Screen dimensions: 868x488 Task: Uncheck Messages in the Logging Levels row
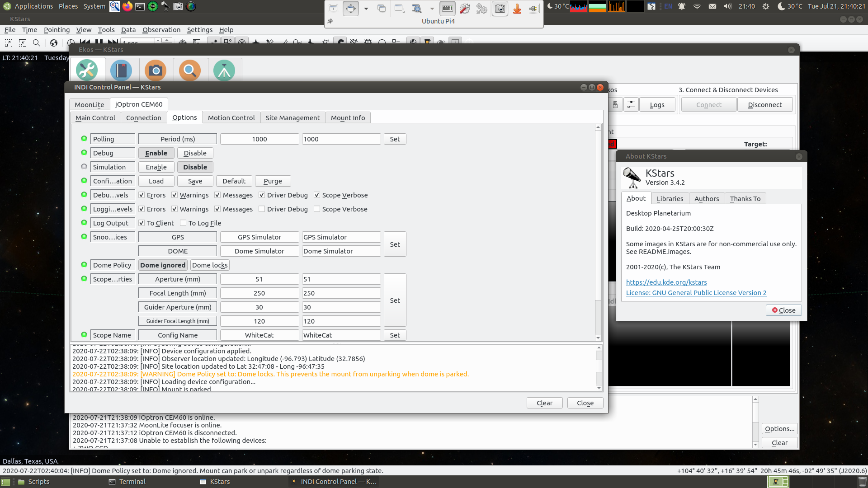pos(217,209)
